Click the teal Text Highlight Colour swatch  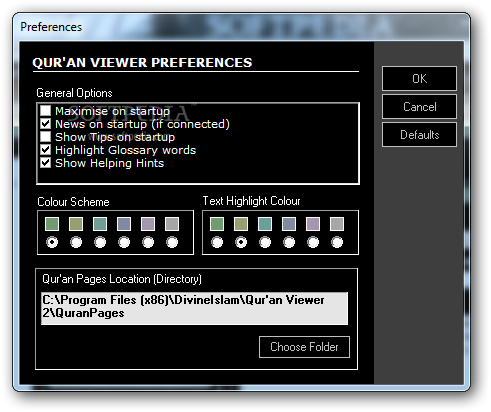265,224
